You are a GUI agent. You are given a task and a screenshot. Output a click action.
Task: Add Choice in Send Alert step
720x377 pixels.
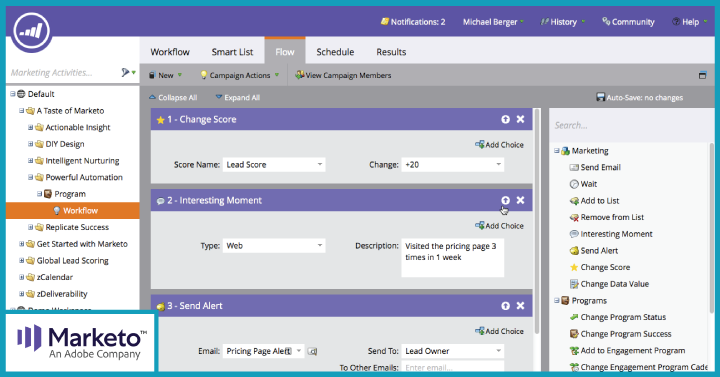point(499,331)
